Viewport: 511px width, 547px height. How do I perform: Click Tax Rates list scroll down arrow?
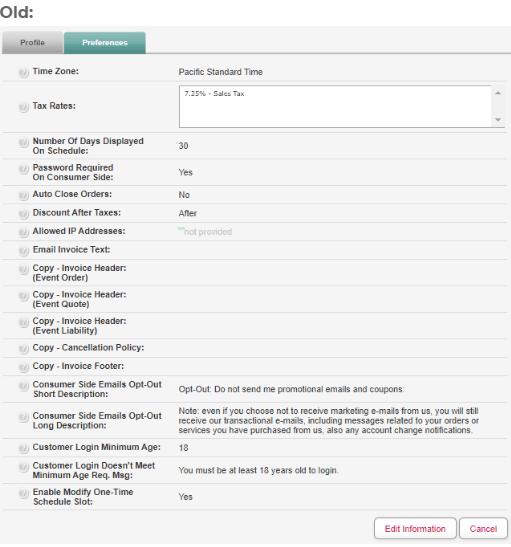click(498, 120)
